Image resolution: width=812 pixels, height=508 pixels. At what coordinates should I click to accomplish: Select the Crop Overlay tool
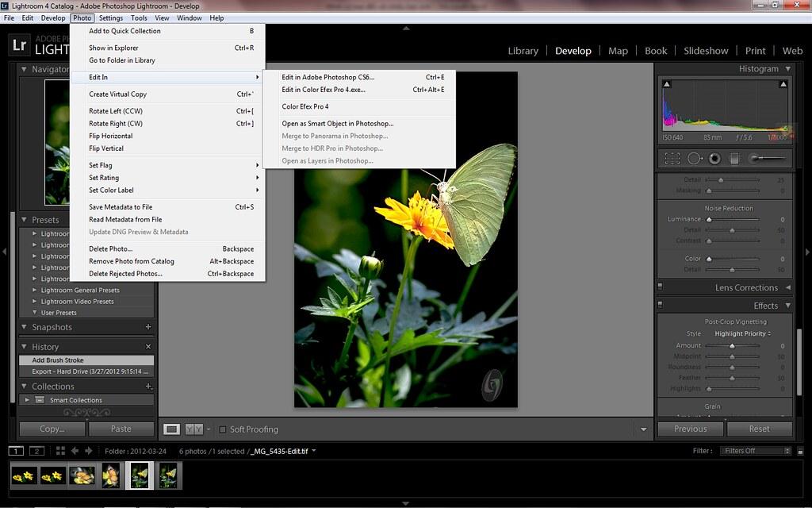click(672, 158)
